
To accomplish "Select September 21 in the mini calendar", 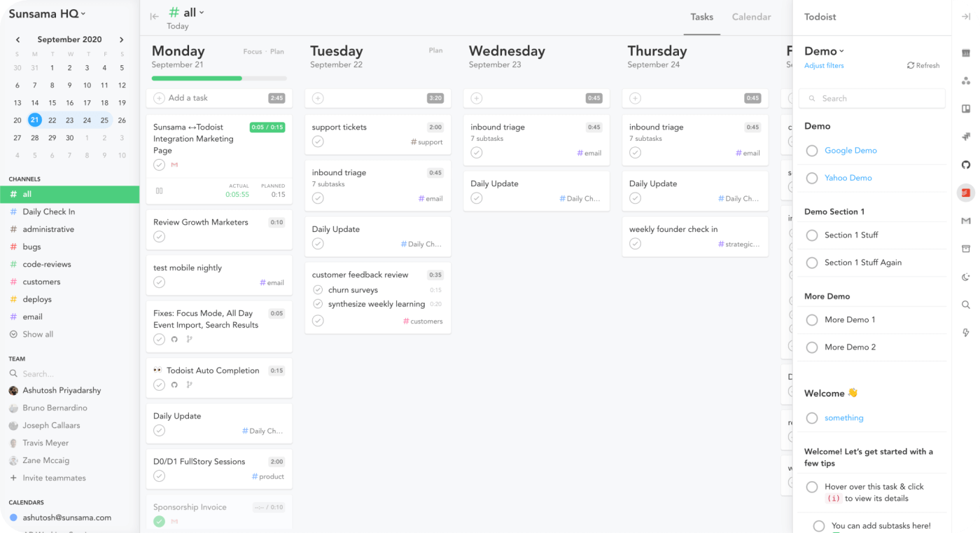I will [35, 120].
